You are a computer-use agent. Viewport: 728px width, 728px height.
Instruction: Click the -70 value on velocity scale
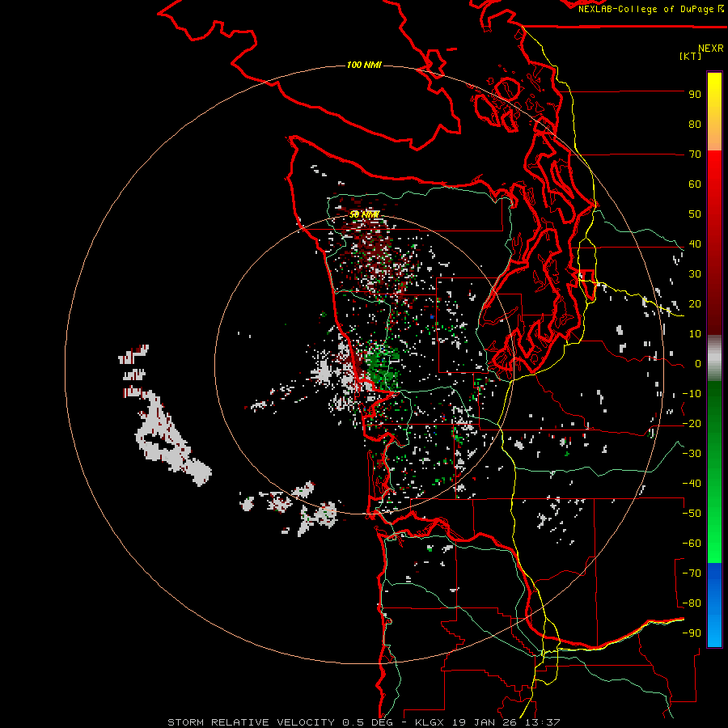point(692,574)
